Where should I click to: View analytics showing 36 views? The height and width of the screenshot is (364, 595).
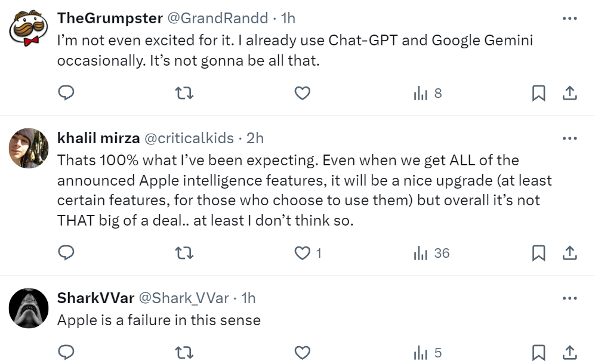click(431, 253)
